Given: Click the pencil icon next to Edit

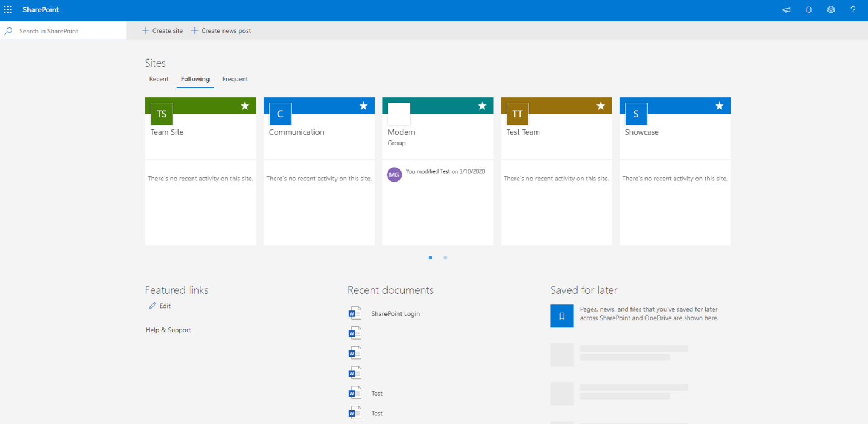Looking at the screenshot, I should pos(152,306).
